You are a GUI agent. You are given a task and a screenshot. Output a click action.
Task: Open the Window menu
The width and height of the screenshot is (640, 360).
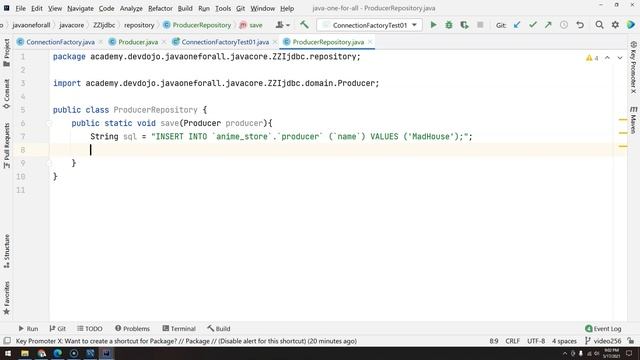tap(262, 8)
